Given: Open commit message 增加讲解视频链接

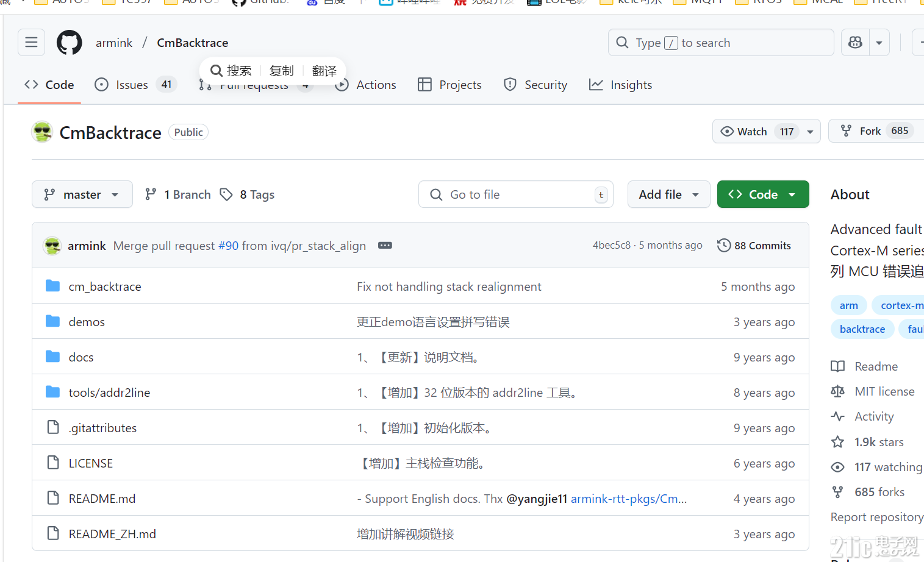Looking at the screenshot, I should click(x=406, y=534).
